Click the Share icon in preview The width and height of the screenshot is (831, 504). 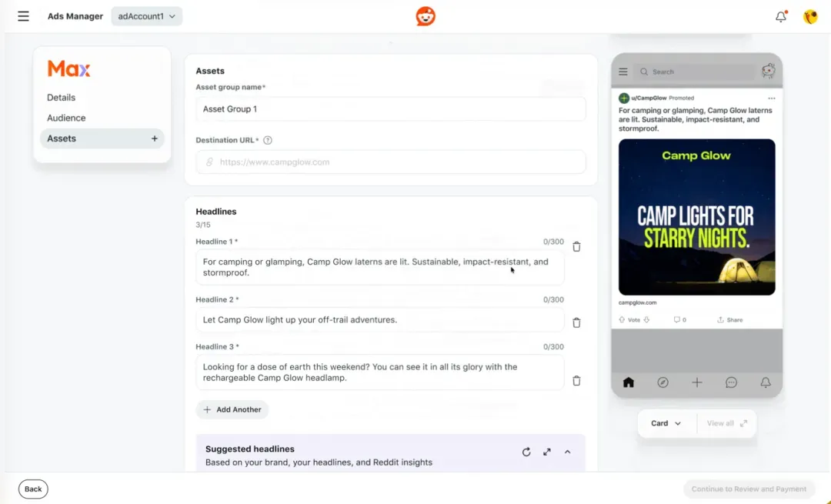pos(720,319)
